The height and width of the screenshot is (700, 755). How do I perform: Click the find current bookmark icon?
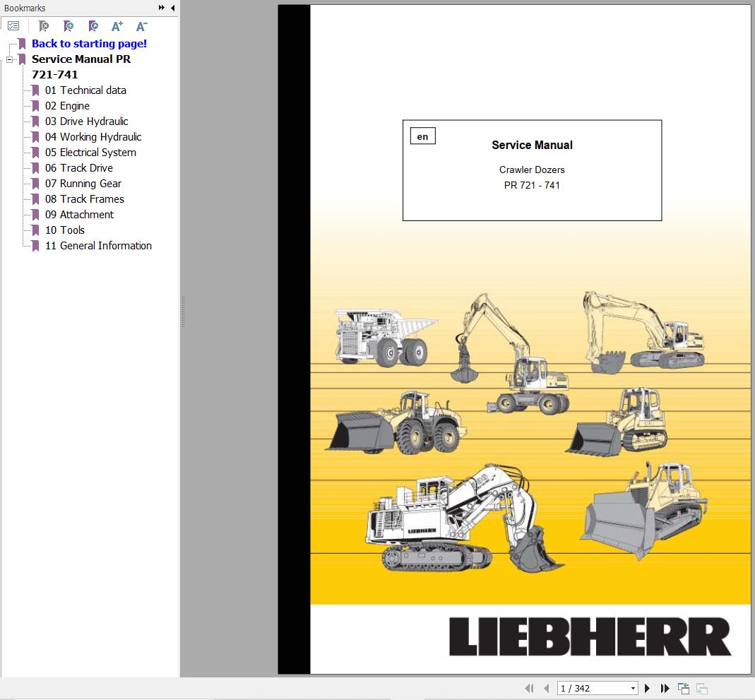93,26
